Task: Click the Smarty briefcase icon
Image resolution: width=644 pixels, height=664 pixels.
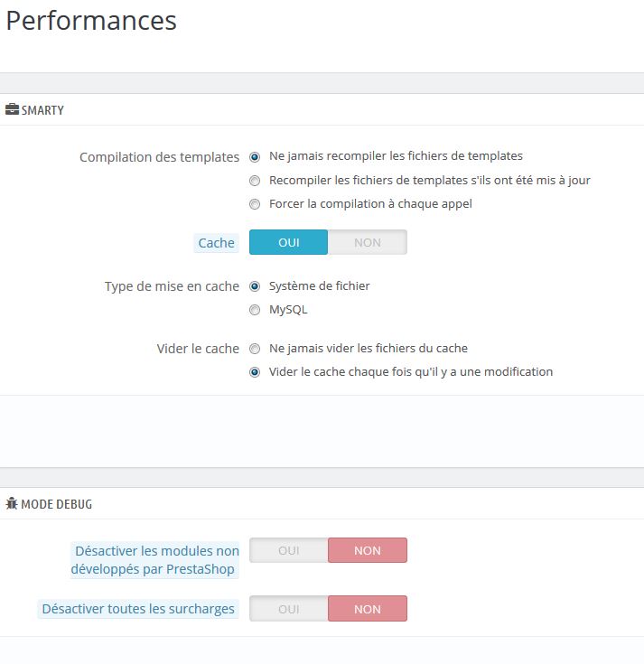Action: pyautogui.click(x=12, y=109)
